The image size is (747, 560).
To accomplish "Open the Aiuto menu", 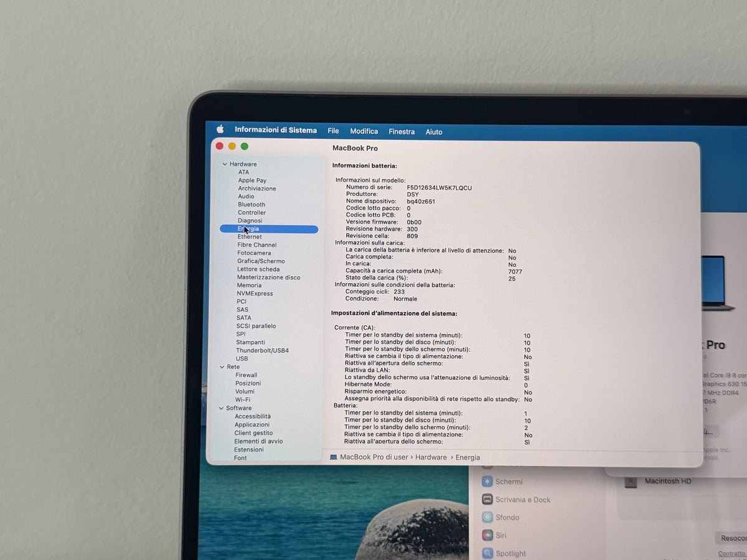I will (434, 132).
